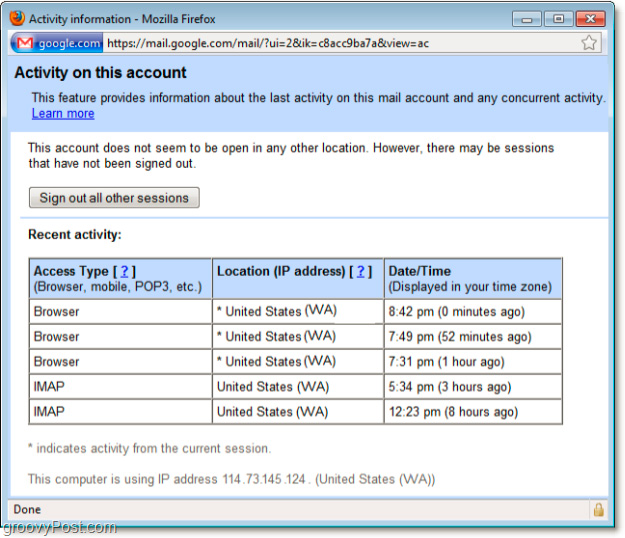Open the Access Type help question mark
This screenshot has height=538, width=625.
124,271
